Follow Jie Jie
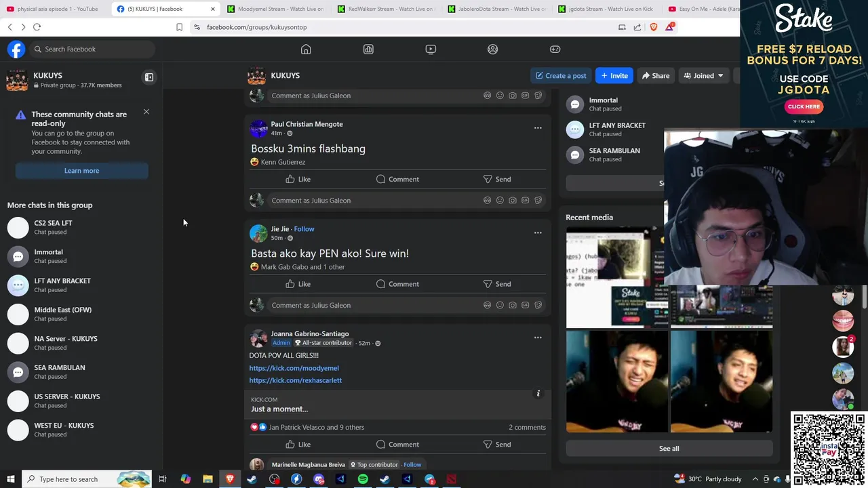The width and height of the screenshot is (868, 488). coord(304,229)
